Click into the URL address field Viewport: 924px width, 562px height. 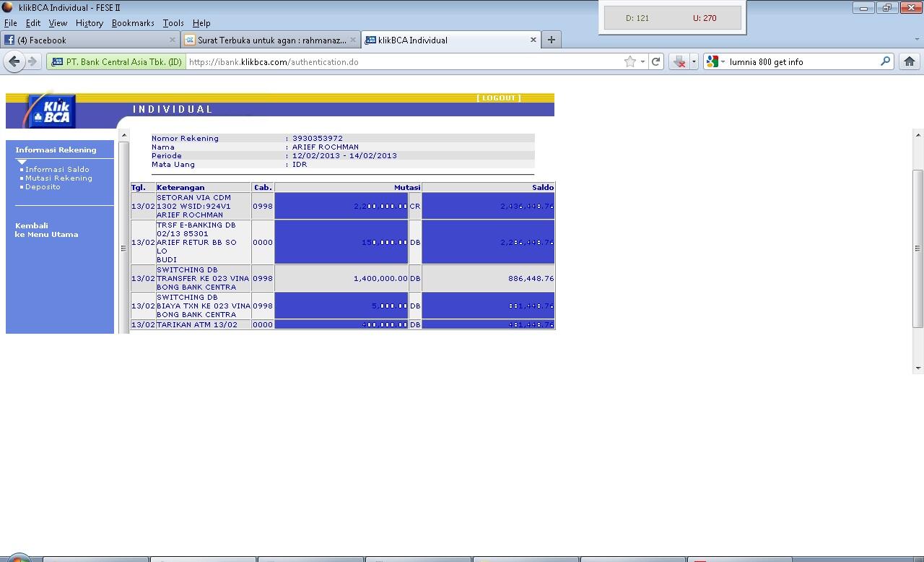404,62
